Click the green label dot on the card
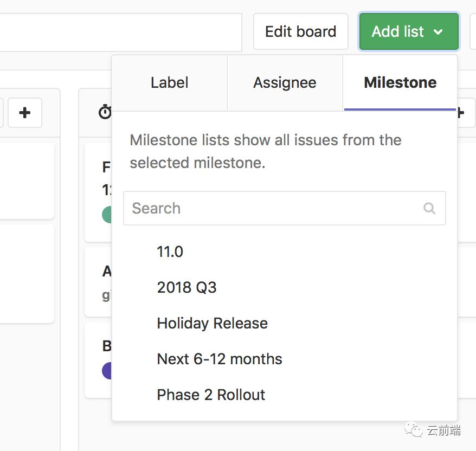This screenshot has height=451, width=476. 108,214
